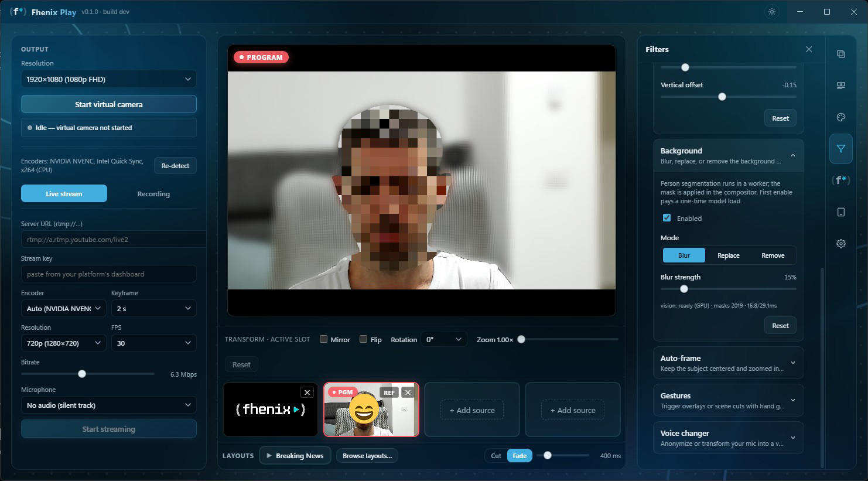
Task: Expand the Auto-frame filter section
Action: tap(728, 363)
